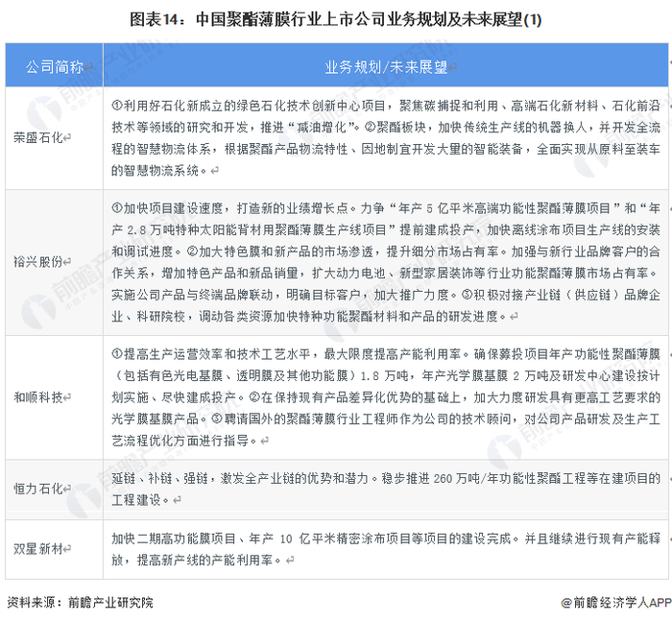This screenshot has width=672, height=622.
Task: Select the '恒力石化' company cell
Action: click(54, 490)
